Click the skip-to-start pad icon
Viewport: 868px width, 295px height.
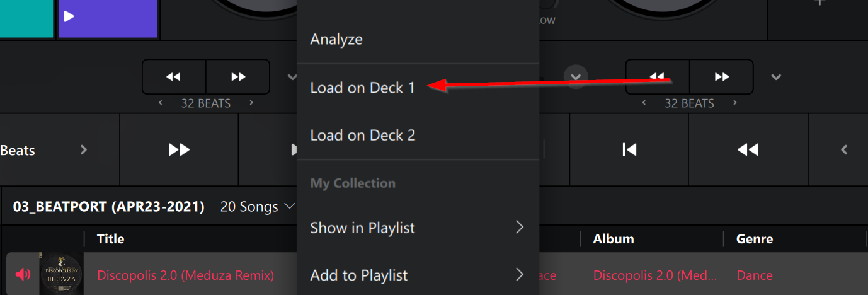(629, 149)
